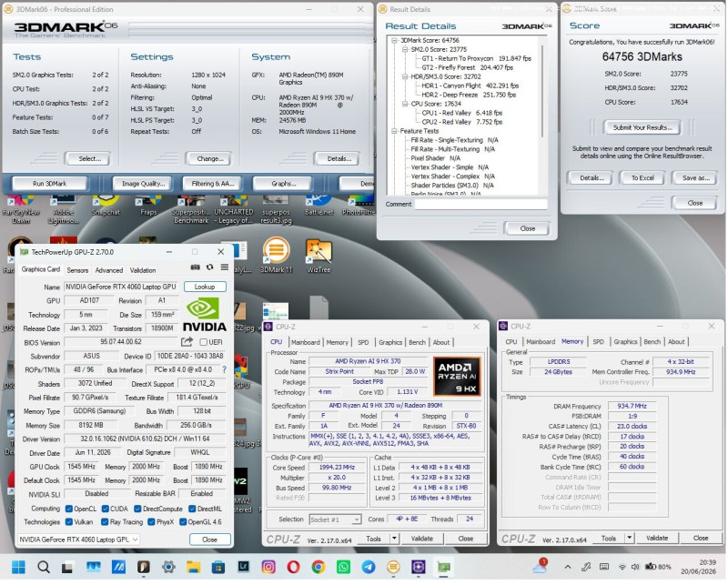The height and width of the screenshot is (585, 728).
Task: Open Task View in taskbar
Action: [x=67, y=569]
